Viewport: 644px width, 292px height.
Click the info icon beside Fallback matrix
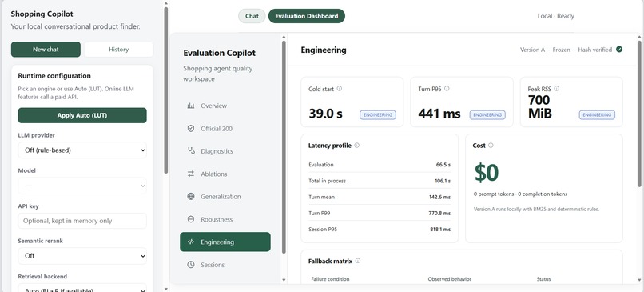click(358, 261)
